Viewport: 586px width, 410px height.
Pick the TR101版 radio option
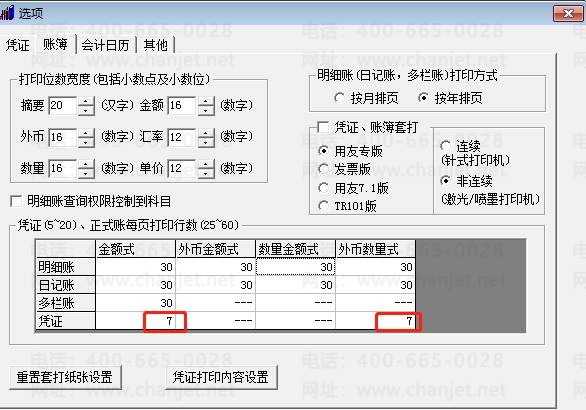click(x=323, y=206)
